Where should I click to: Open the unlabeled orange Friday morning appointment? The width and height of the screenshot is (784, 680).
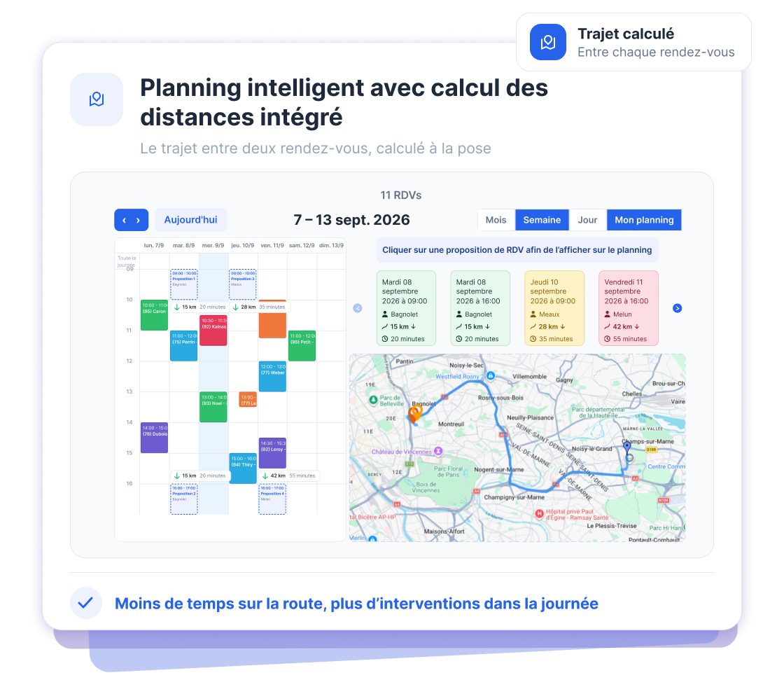272,325
